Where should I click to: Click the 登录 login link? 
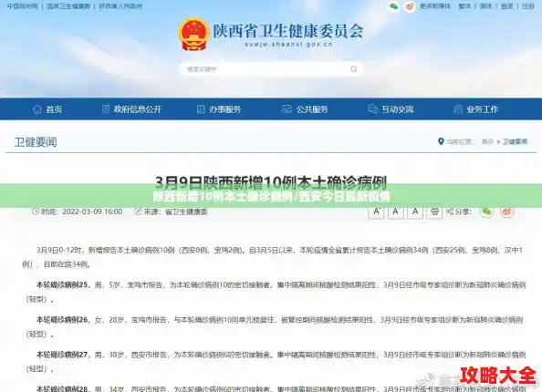coord(506,6)
